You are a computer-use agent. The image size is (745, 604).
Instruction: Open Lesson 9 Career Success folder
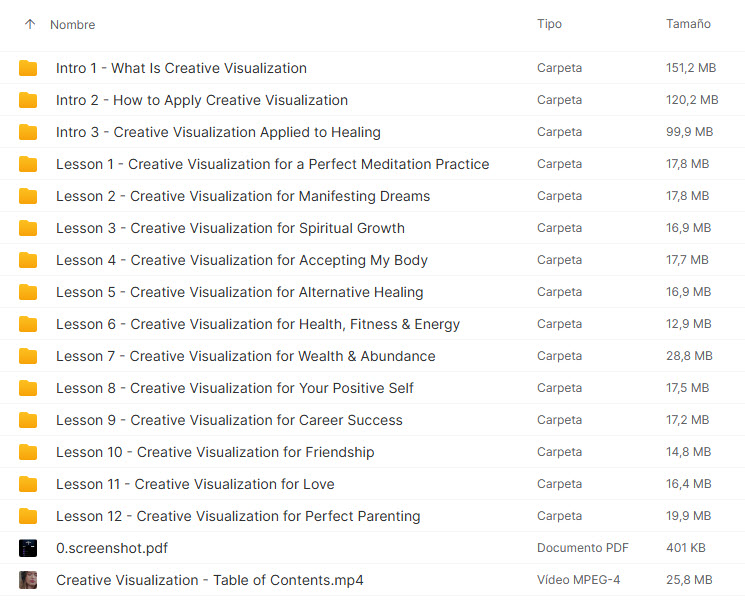229,420
